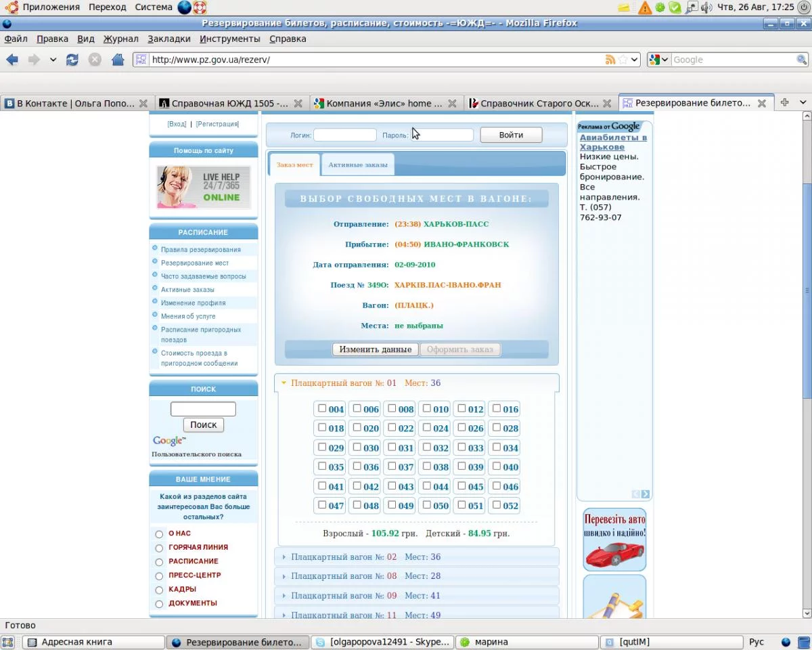812x650 pixels.
Task: Select seat 022 checkbox
Action: (x=392, y=427)
